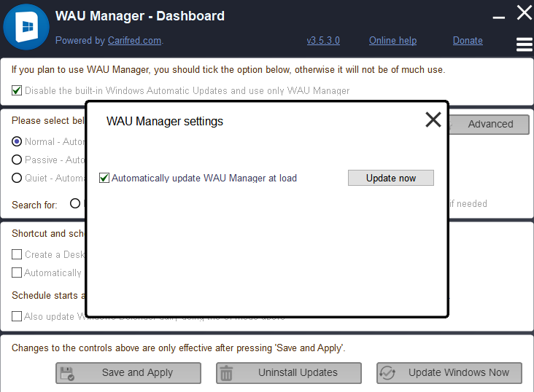
Task: Click the refresh icon on Update Windows Now
Action: pos(387,373)
